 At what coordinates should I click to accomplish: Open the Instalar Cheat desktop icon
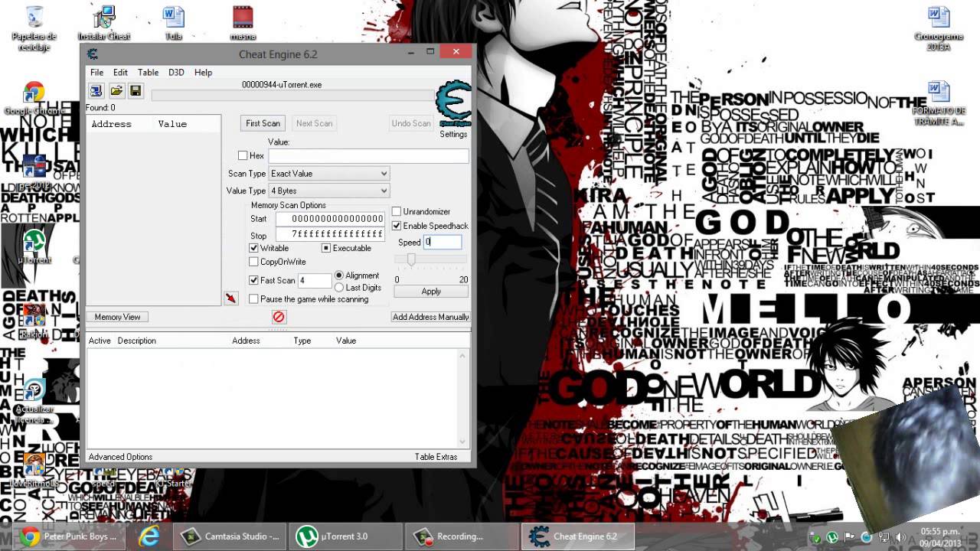(x=104, y=23)
